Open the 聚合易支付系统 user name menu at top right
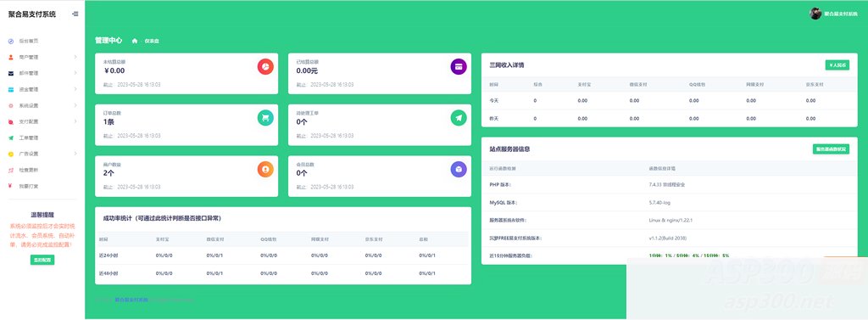This screenshot has height=320, width=868. click(841, 14)
